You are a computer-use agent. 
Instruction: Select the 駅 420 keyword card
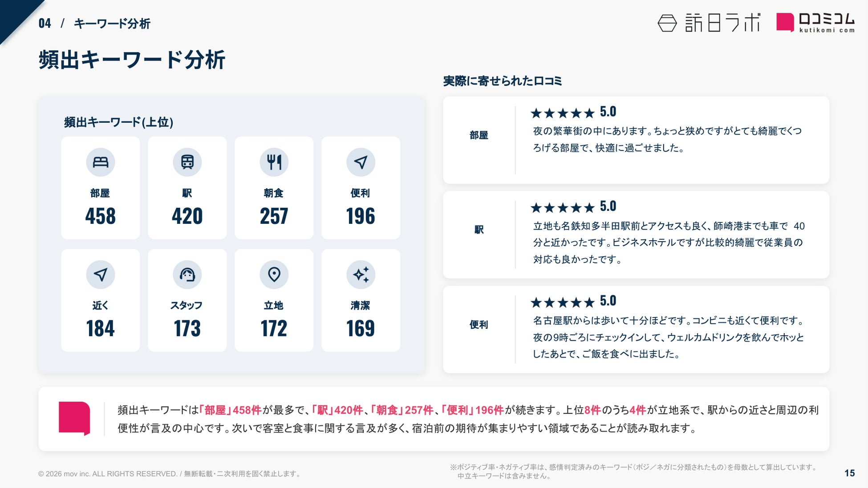click(x=187, y=188)
